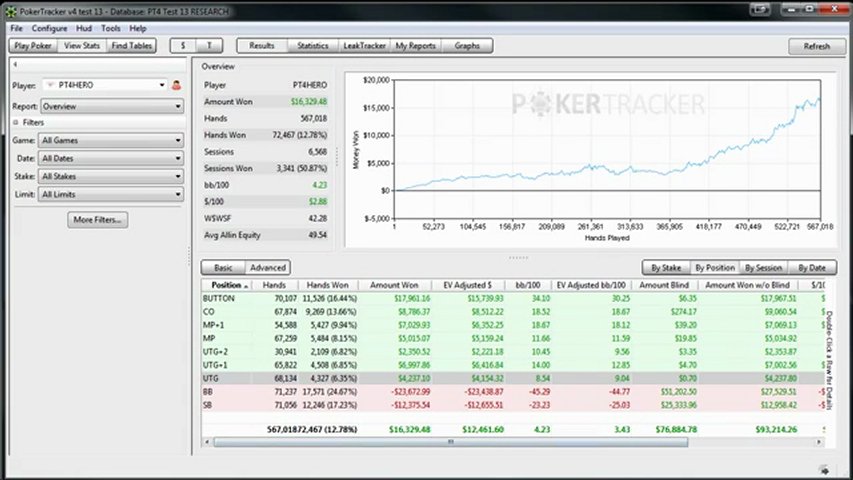Image resolution: width=853 pixels, height=480 pixels.
Task: Open the Help menu
Action: point(138,28)
